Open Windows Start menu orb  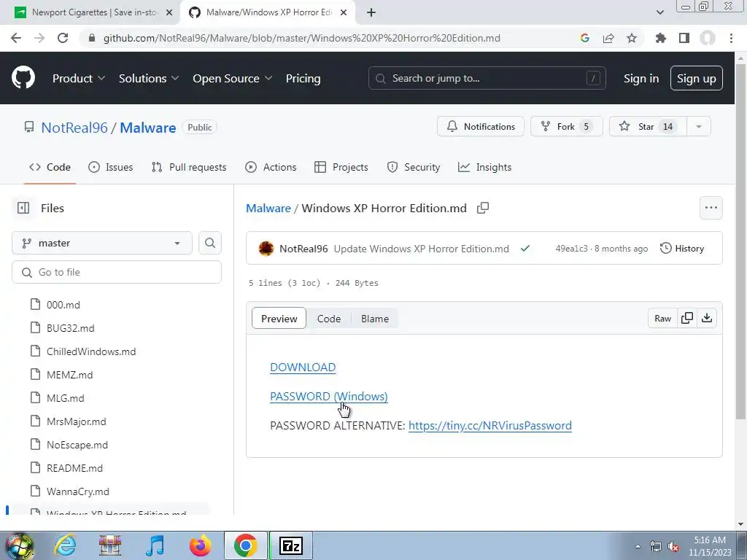(x=20, y=545)
